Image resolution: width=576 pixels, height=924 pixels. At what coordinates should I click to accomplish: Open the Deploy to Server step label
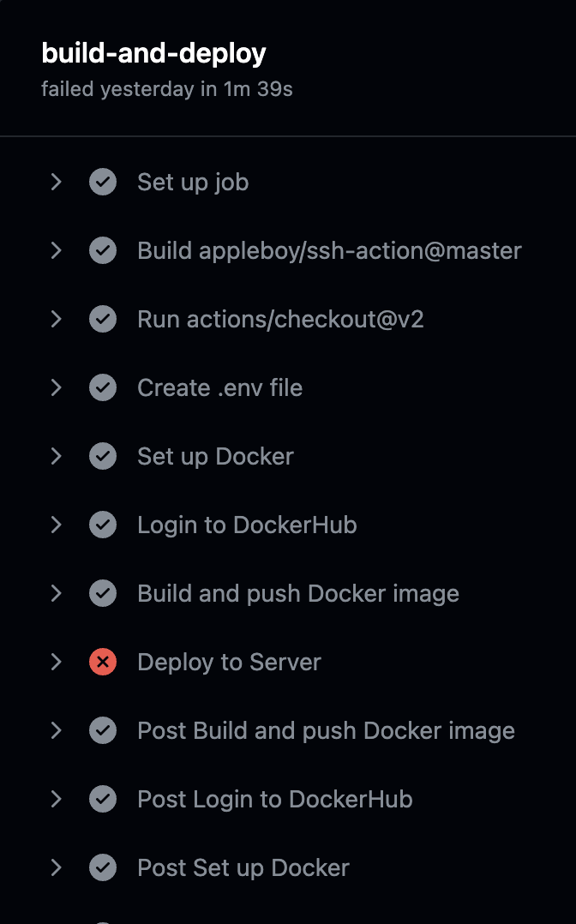[230, 663]
